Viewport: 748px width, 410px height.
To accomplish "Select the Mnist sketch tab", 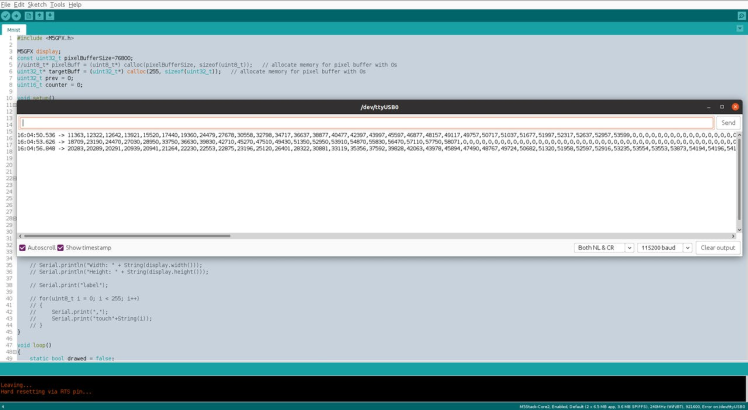I will [14, 30].
